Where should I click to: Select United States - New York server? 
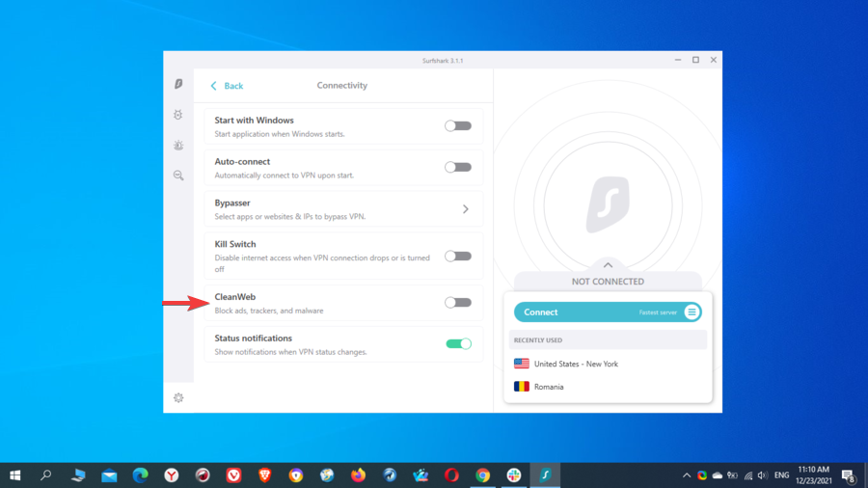click(x=576, y=364)
